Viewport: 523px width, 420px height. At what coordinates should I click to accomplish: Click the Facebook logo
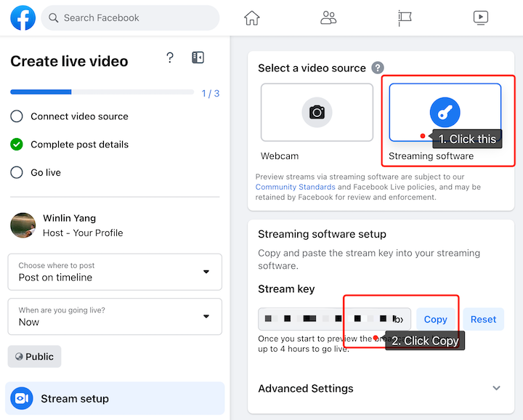point(23,17)
